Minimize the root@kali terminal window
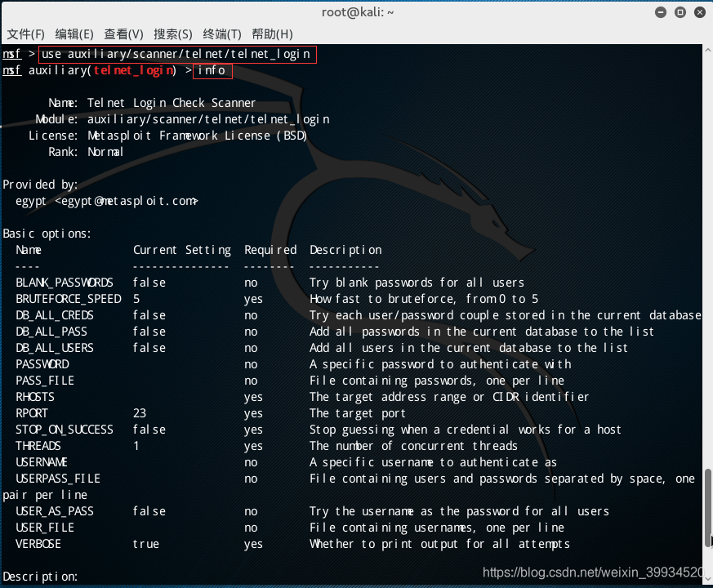The width and height of the screenshot is (713, 588). tap(661, 12)
